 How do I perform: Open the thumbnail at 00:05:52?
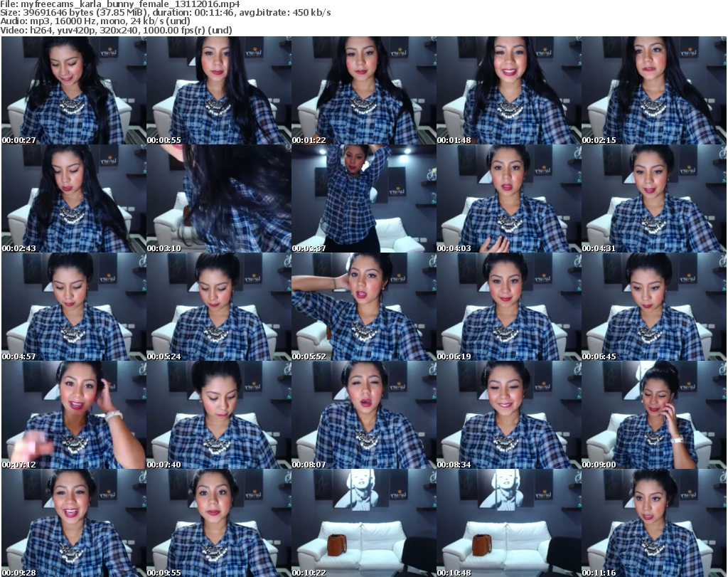click(x=363, y=307)
